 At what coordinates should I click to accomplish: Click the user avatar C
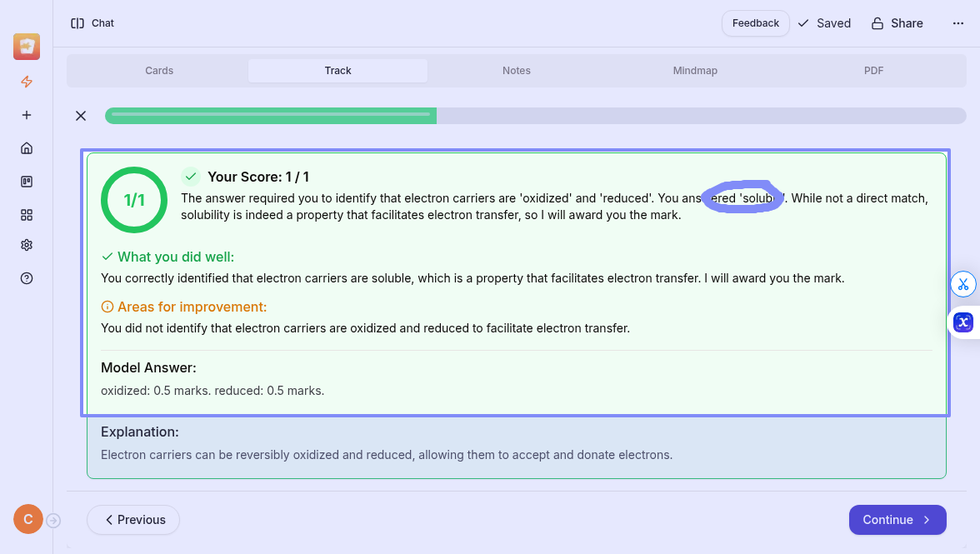coord(27,520)
